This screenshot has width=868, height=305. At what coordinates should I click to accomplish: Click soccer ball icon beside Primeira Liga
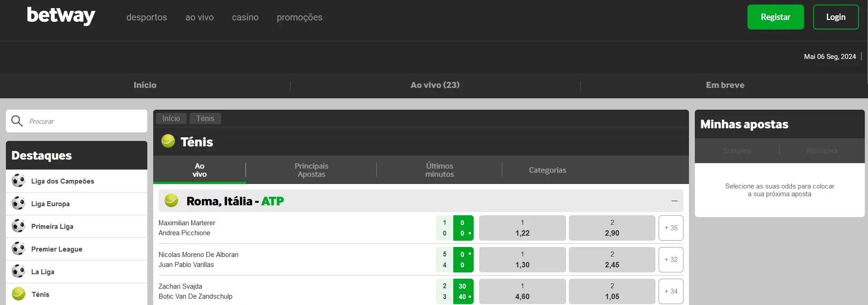tap(19, 226)
